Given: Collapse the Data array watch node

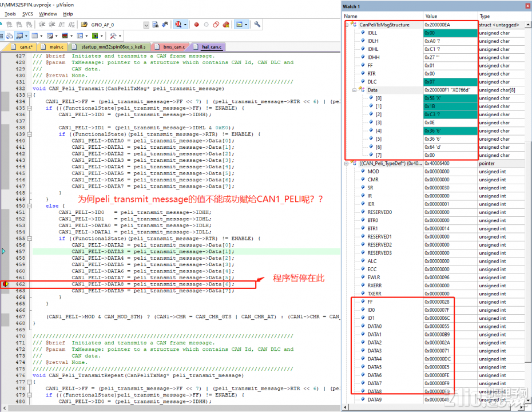Looking at the screenshot, I should [354, 90].
